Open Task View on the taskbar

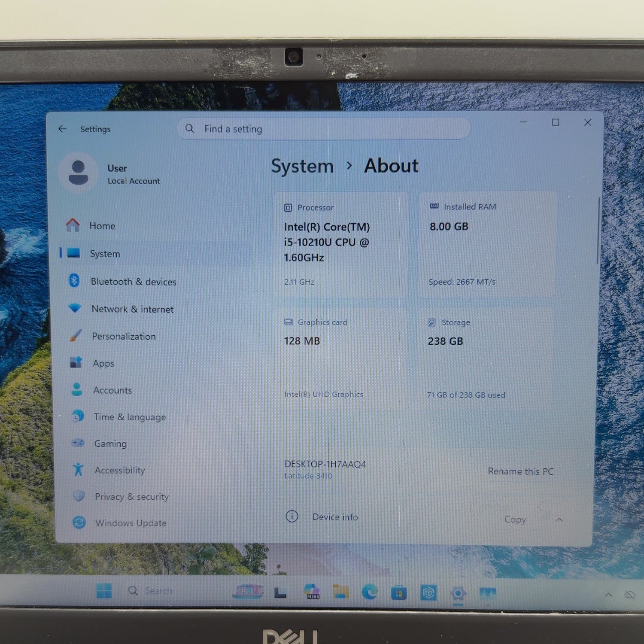click(x=280, y=592)
